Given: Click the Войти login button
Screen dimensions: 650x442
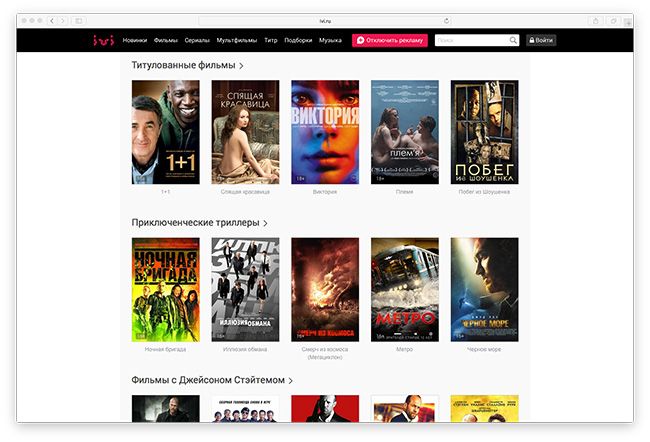Looking at the screenshot, I should pyautogui.click(x=541, y=40).
